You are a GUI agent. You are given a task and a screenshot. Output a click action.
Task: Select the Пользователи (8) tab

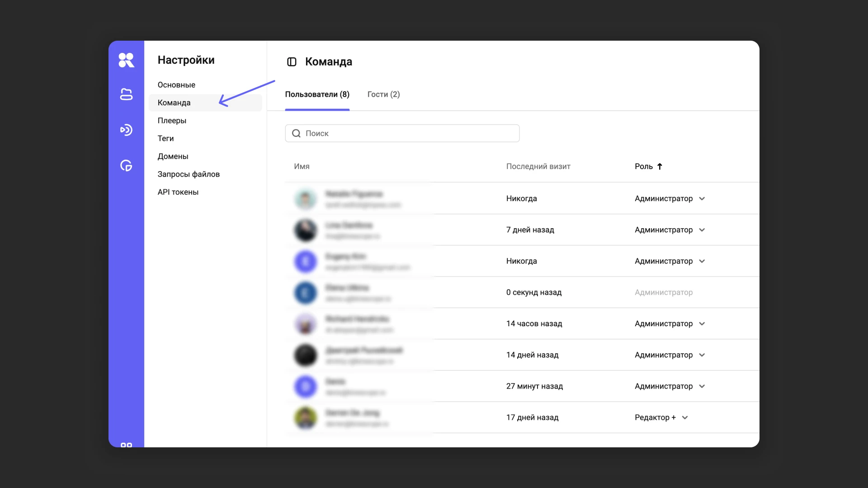tap(317, 94)
